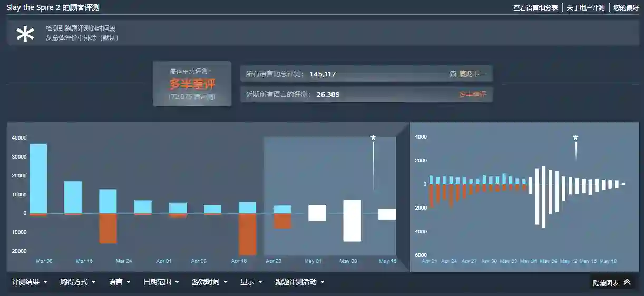Select the Mar 16 blue positive bar
Viewport: 644px width, 296px height.
pyautogui.click(x=73, y=198)
